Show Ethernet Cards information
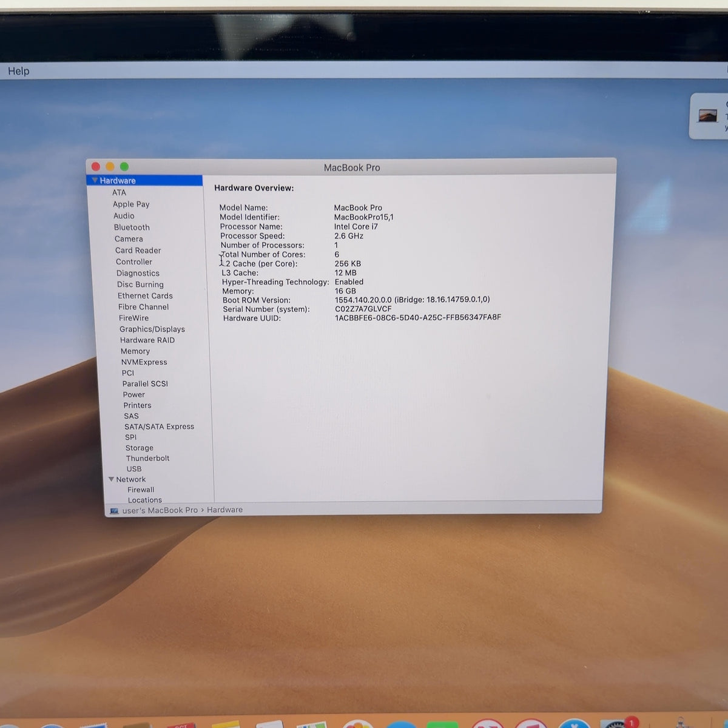The image size is (728, 728). click(x=145, y=296)
